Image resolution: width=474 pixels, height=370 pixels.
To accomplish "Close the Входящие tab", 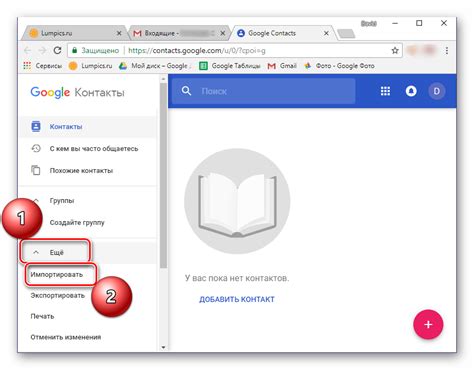I will click(223, 33).
